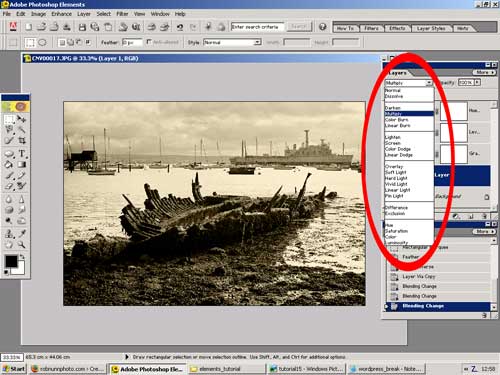
Task: Switch to the Effects tab
Action: click(397, 28)
